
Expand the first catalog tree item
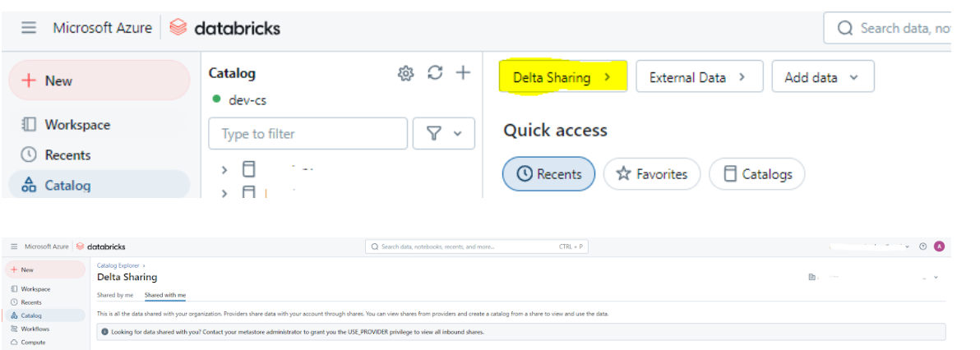[x=224, y=170]
